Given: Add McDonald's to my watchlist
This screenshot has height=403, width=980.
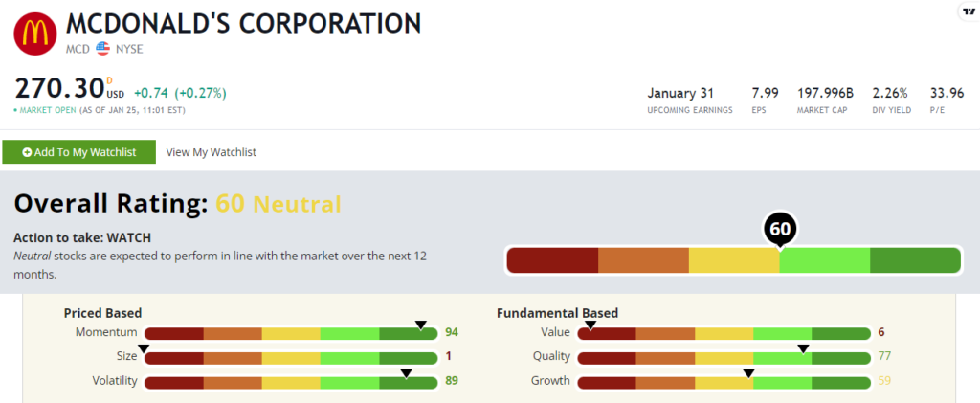Looking at the screenshot, I should pyautogui.click(x=78, y=152).
